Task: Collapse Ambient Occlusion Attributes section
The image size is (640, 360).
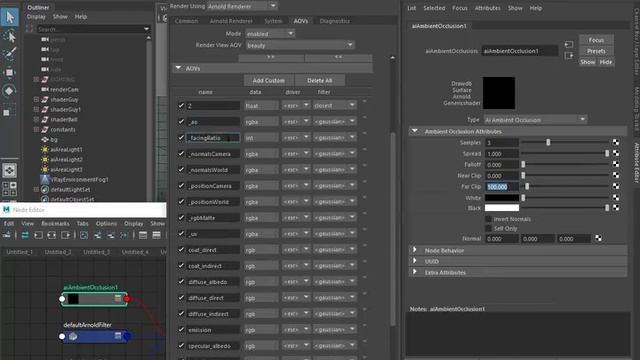Action: tap(415, 131)
